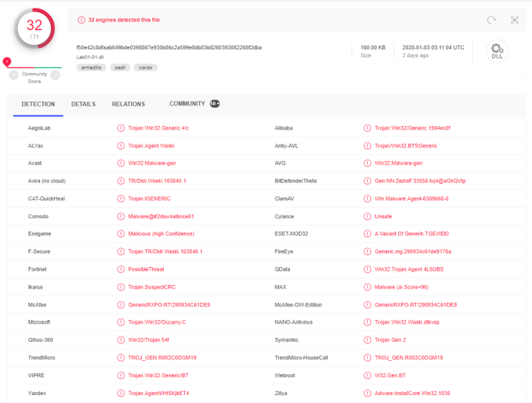Viewport: 532px width, 403px height.
Task: Click the DLL file type icon
Action: 497,52
